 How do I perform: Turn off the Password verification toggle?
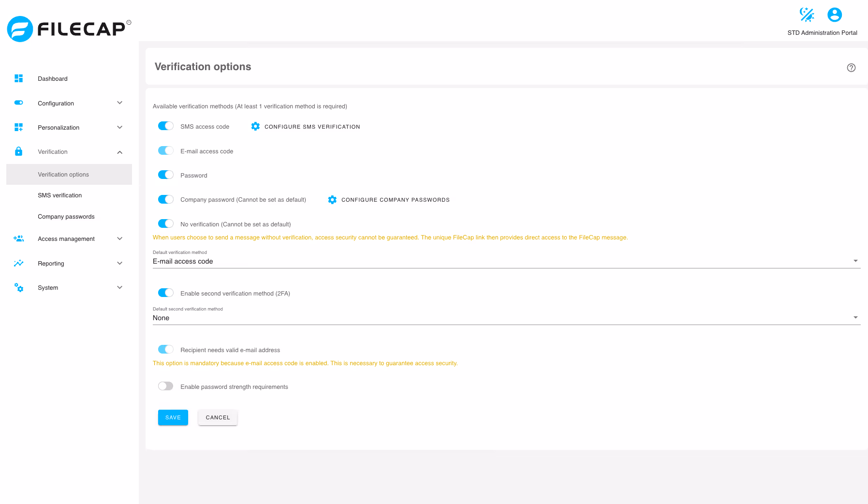pos(166,175)
